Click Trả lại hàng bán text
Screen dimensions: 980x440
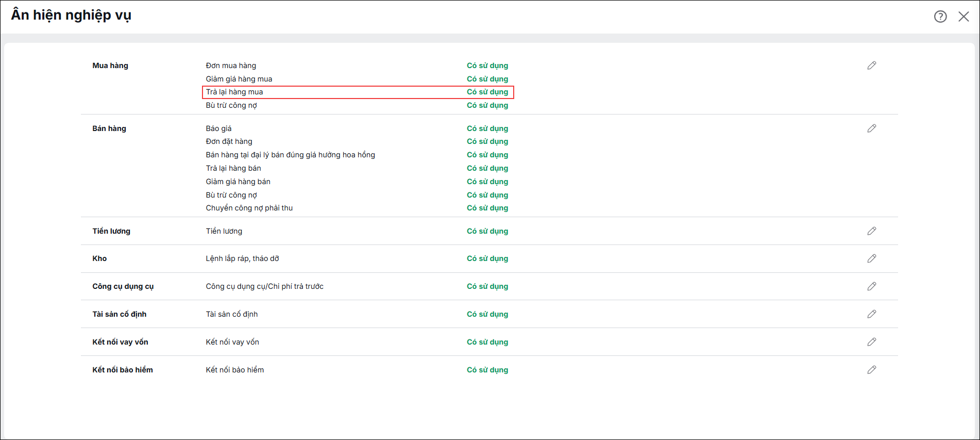click(233, 168)
